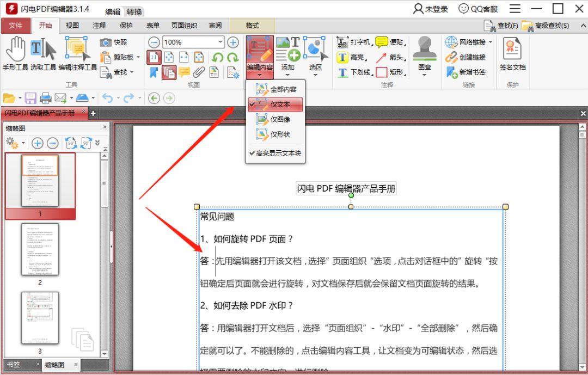Image resolution: width=588 pixels, height=375 pixels.
Task: Switch to the 页面组织 ribbon tab
Action: [x=184, y=26]
